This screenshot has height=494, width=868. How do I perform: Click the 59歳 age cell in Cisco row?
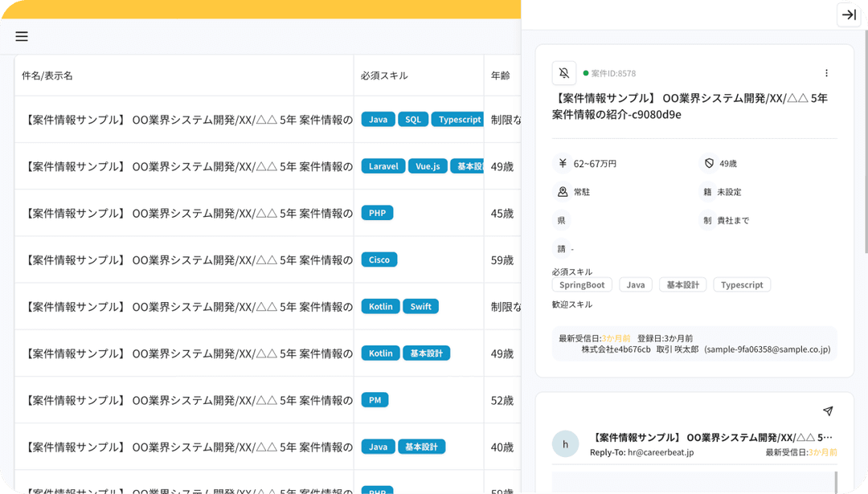502,260
